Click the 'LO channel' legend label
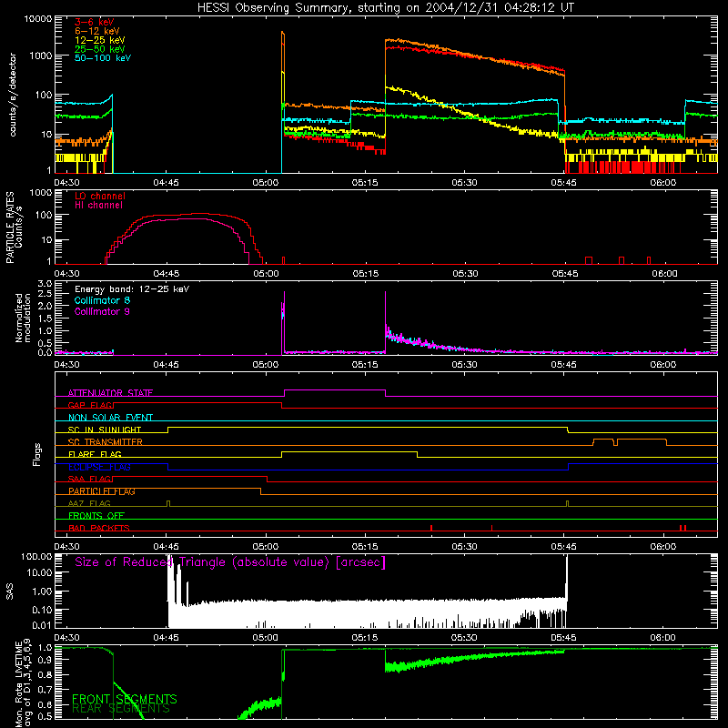728x728 pixels. pyautogui.click(x=100, y=196)
